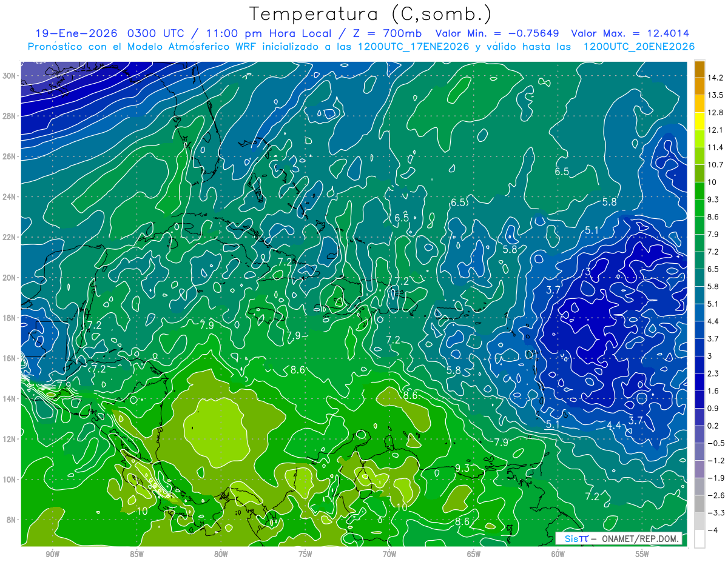Click the 26N latitude axis label
The height and width of the screenshot is (562, 728).
pyautogui.click(x=10, y=156)
